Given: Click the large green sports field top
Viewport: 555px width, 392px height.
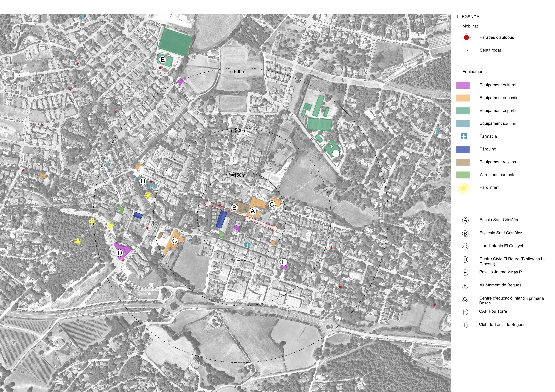Looking at the screenshot, I should point(175,42).
